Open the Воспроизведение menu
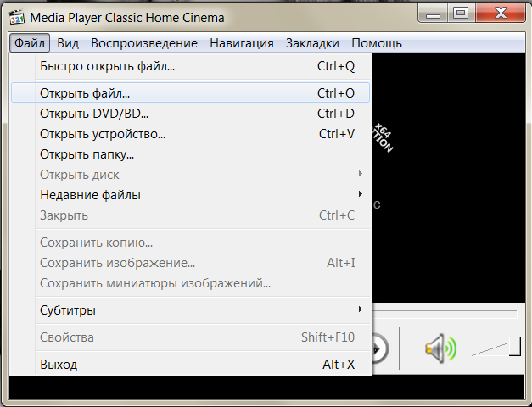The image size is (532, 407). (x=144, y=43)
